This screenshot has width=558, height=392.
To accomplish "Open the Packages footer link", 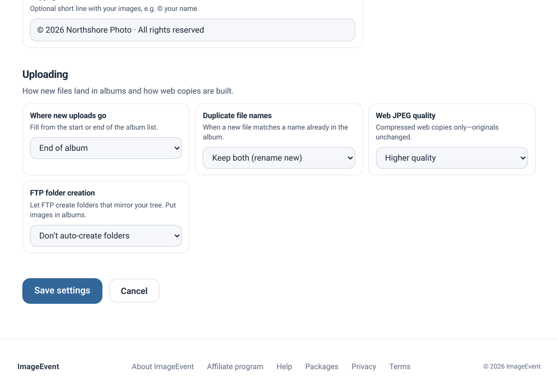I will pos(322,366).
